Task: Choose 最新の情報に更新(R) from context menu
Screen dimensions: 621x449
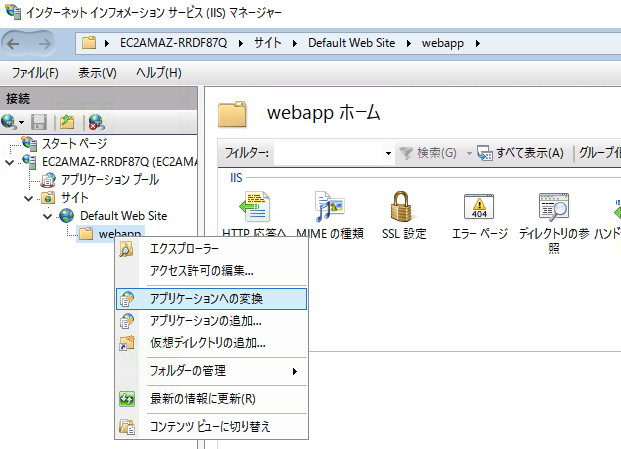Action: coord(211,399)
